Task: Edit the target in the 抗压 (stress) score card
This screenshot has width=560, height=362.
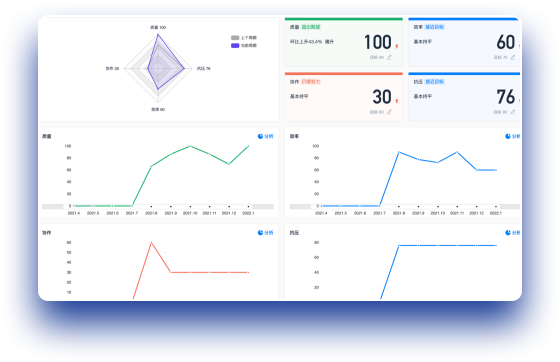Action: click(x=513, y=112)
